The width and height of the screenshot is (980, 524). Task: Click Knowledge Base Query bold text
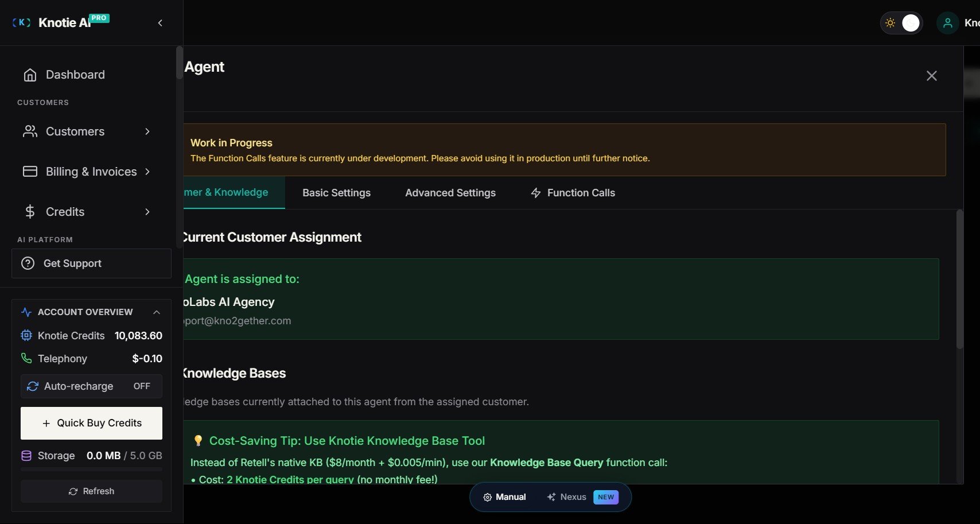tap(546, 463)
